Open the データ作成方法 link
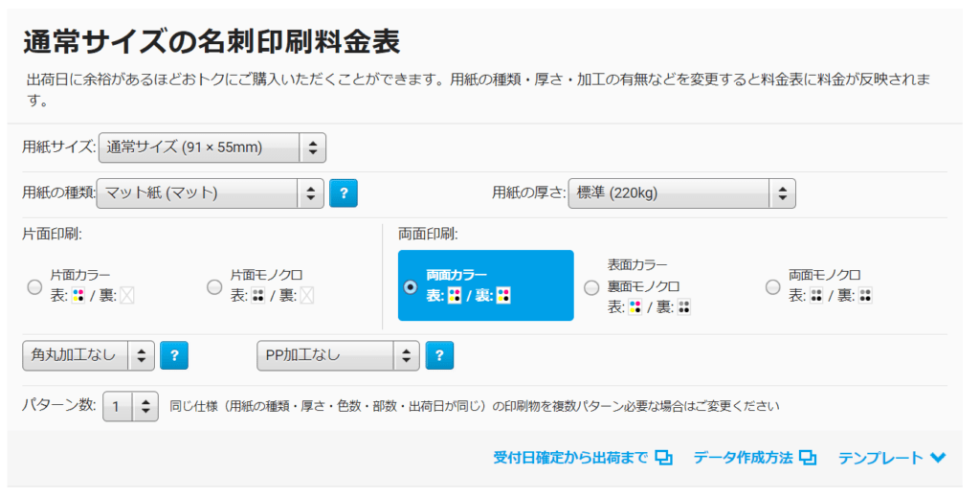Screen dimensions: 980x497 point(743,458)
